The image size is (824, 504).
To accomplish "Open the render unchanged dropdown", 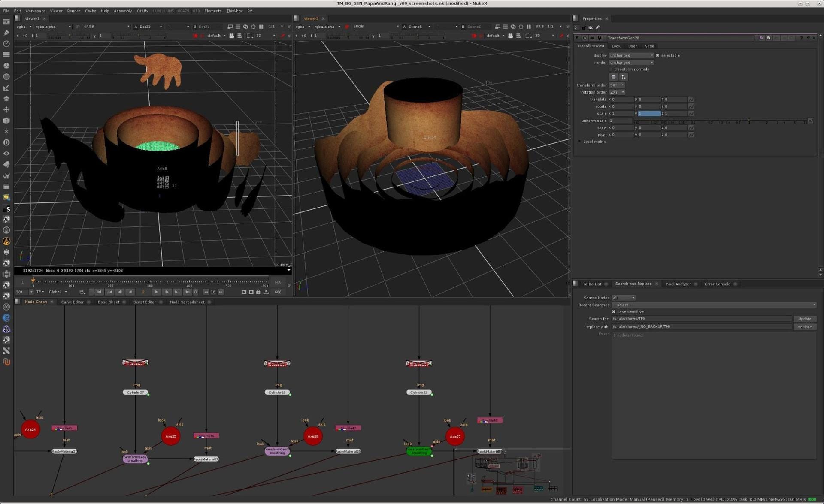I will coord(631,62).
